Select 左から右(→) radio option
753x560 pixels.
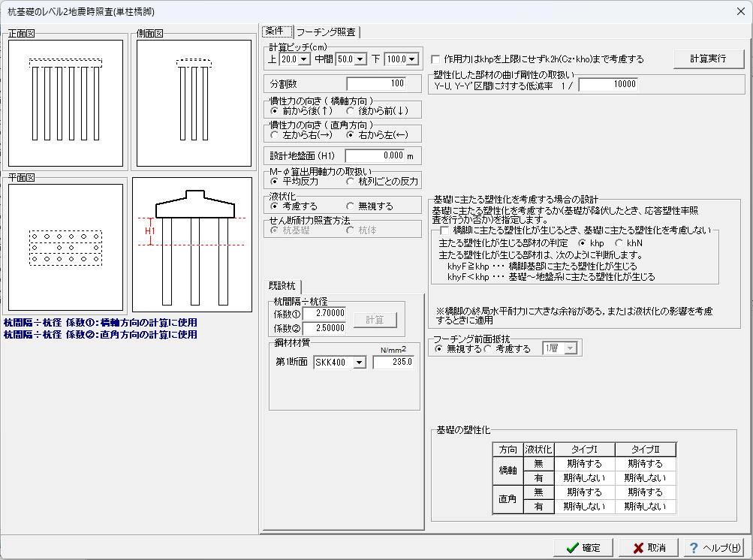pos(274,135)
